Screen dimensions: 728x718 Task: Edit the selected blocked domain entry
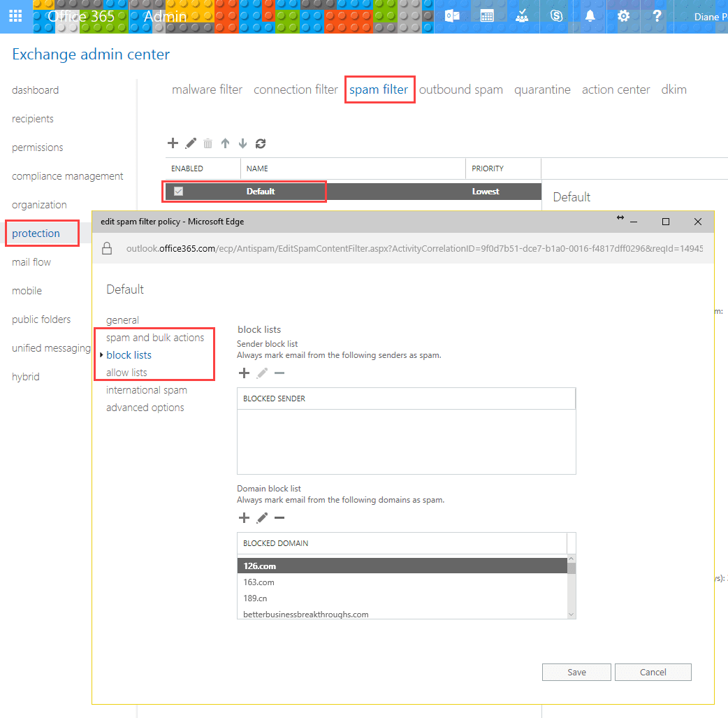tap(262, 518)
